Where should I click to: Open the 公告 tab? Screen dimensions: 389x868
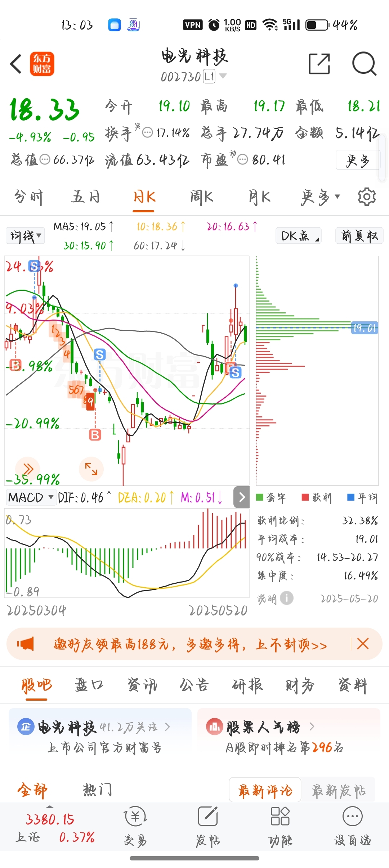pyautogui.click(x=194, y=685)
